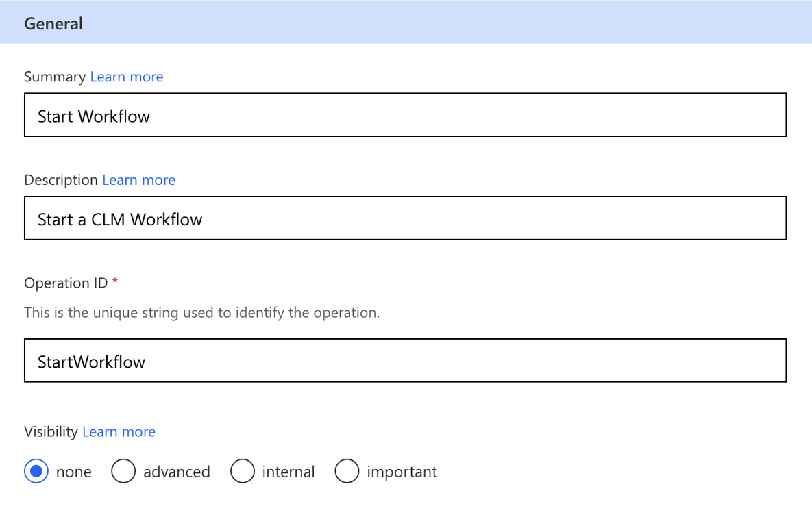812x517 pixels.
Task: Click the 'Operation ID' label text
Action: 66,283
